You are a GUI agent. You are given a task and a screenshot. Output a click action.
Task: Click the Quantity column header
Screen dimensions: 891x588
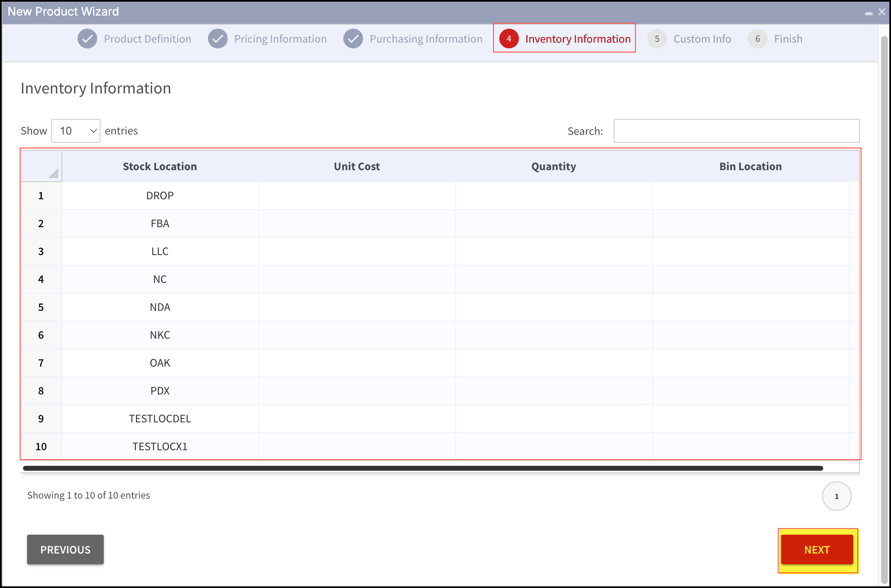point(554,166)
